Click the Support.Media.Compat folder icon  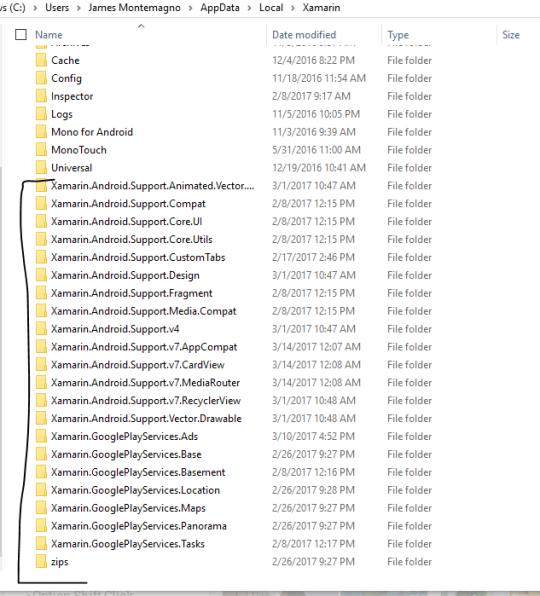[x=41, y=311]
